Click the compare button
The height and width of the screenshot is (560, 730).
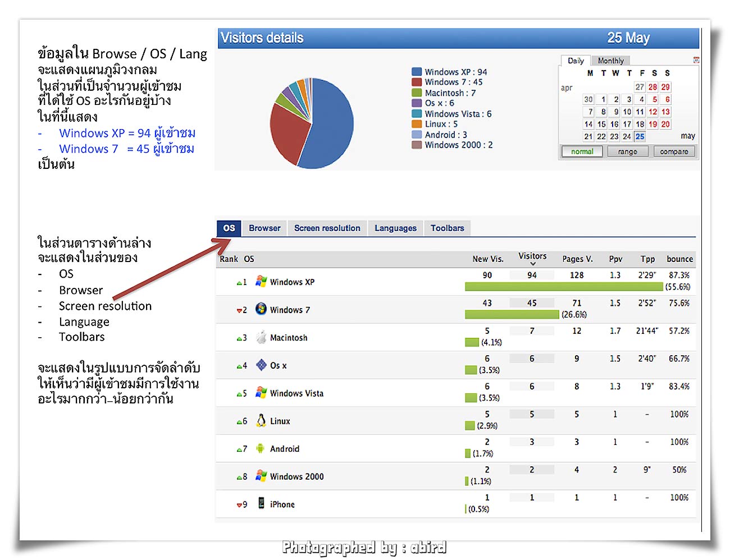674,152
